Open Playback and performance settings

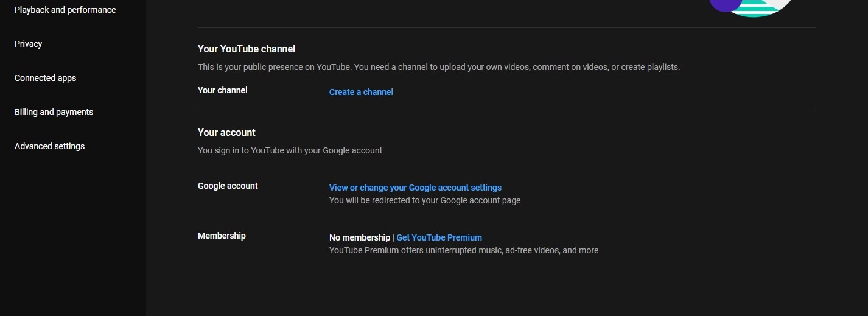coord(65,10)
